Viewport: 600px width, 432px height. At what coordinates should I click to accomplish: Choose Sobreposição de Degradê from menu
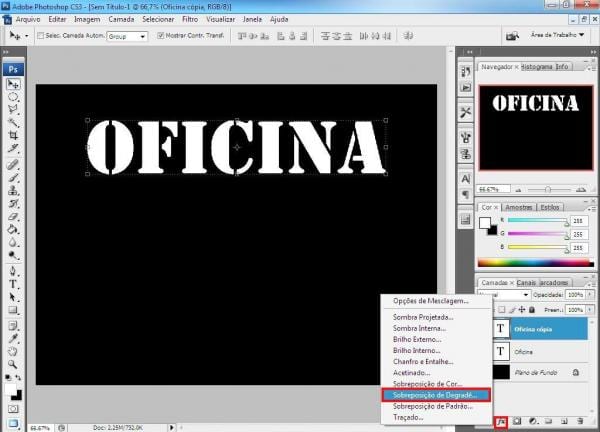point(436,395)
